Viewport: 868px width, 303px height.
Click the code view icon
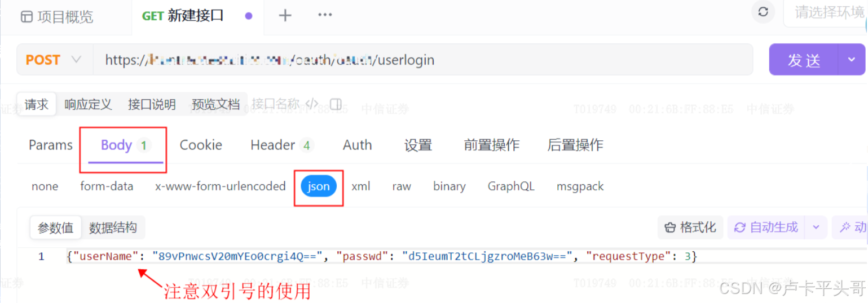312,104
